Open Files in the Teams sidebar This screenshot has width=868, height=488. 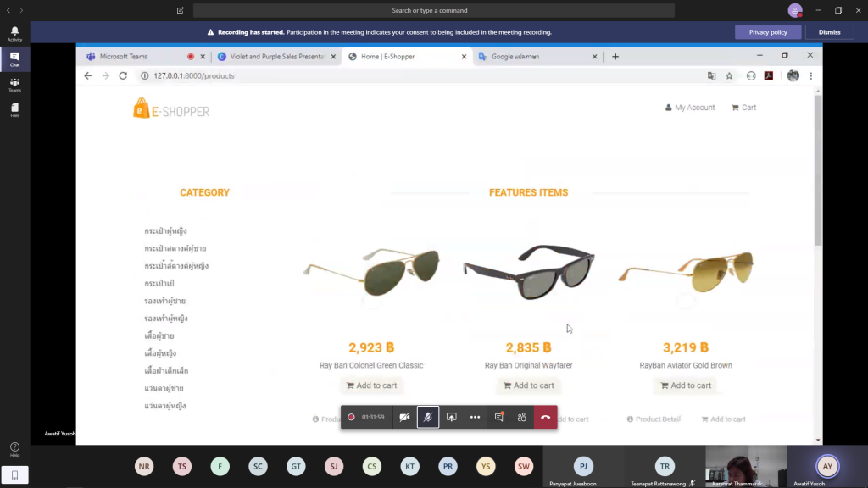14,110
